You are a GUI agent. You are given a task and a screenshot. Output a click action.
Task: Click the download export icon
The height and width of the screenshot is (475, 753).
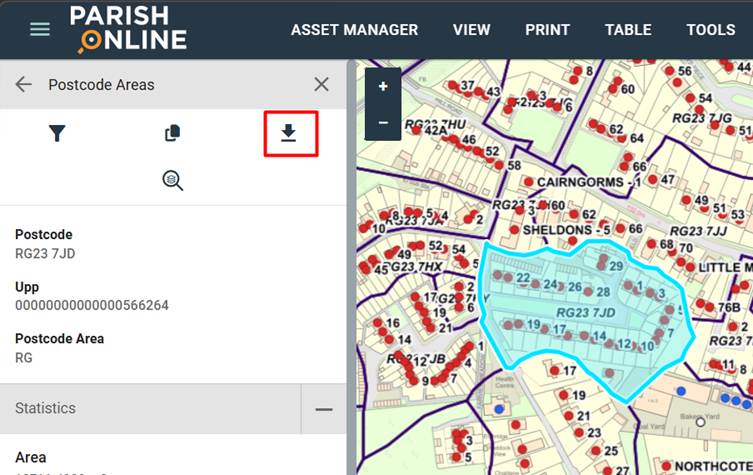pos(289,133)
